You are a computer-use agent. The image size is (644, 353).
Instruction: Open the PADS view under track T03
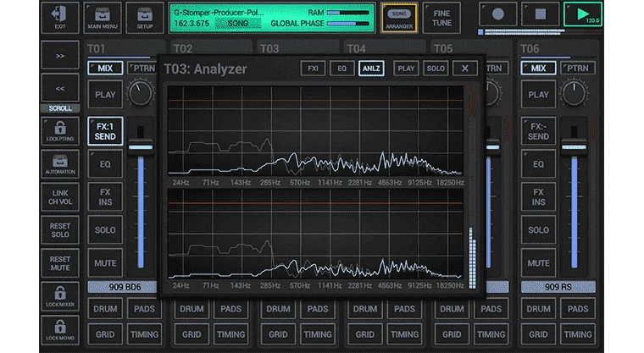pos(318,309)
